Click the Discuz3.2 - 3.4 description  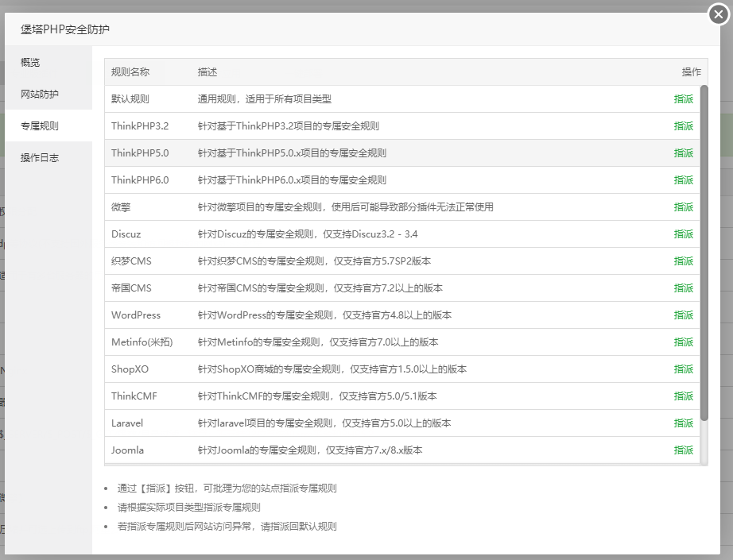pos(307,234)
